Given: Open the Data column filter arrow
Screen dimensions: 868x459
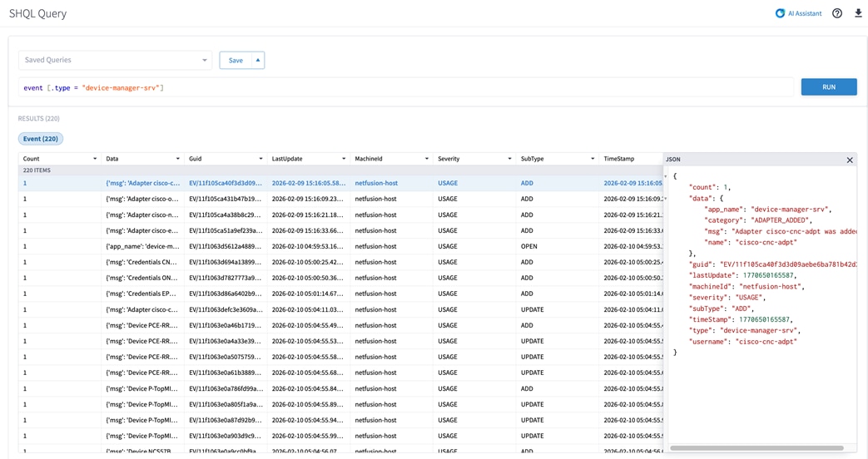Looking at the screenshot, I should tap(178, 159).
